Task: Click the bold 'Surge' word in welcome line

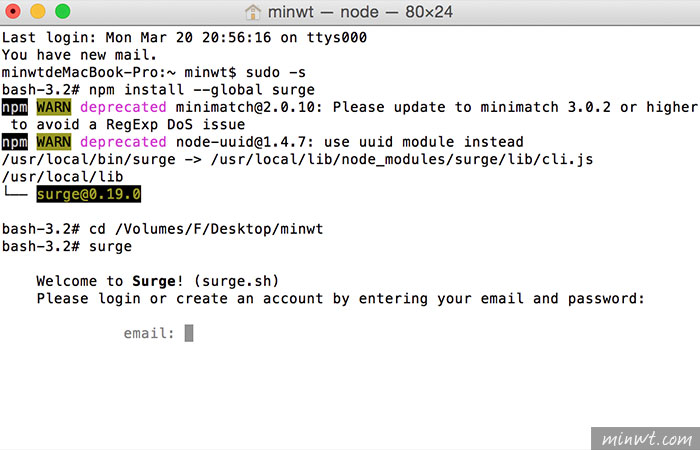Action: click(x=154, y=281)
